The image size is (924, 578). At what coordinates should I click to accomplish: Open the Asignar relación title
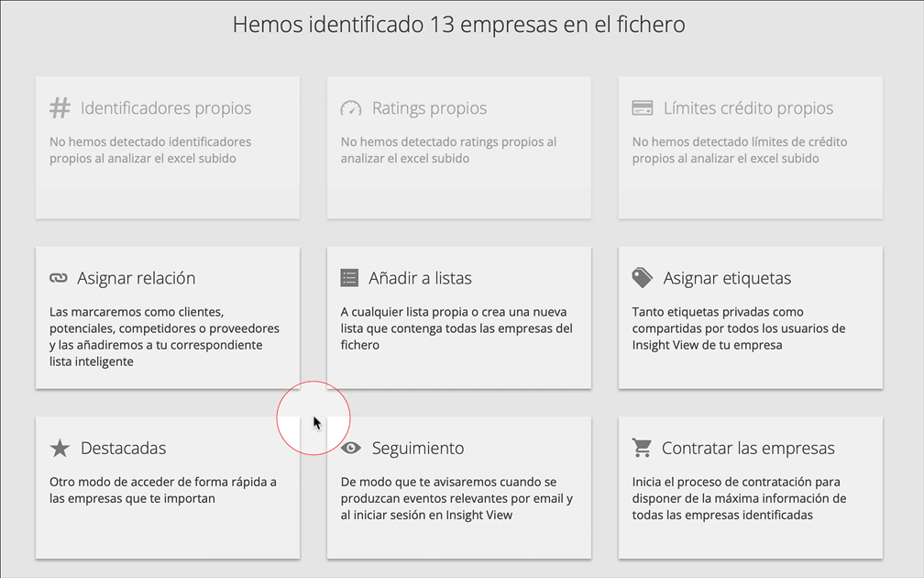136,278
